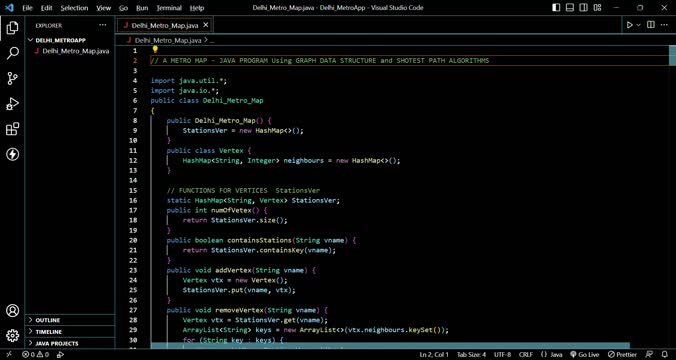The image size is (676, 360).
Task: Expand the OUTLINE section
Action: tap(70, 320)
